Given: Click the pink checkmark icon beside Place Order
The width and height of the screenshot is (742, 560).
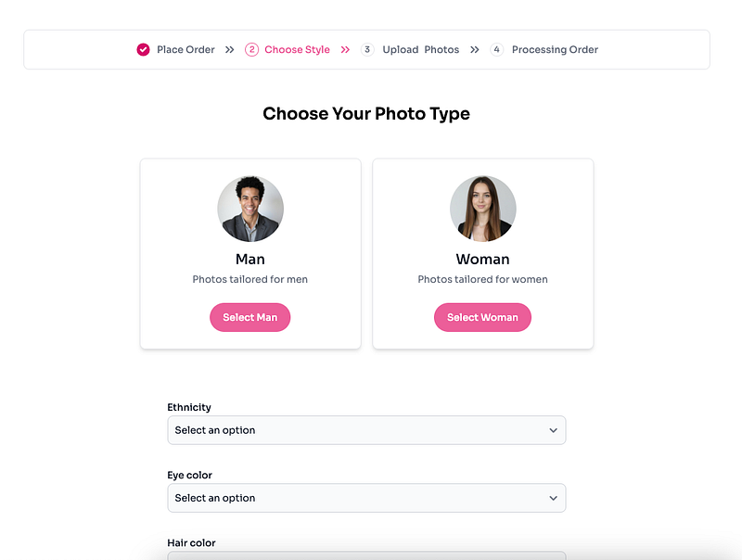Looking at the screenshot, I should point(144,50).
